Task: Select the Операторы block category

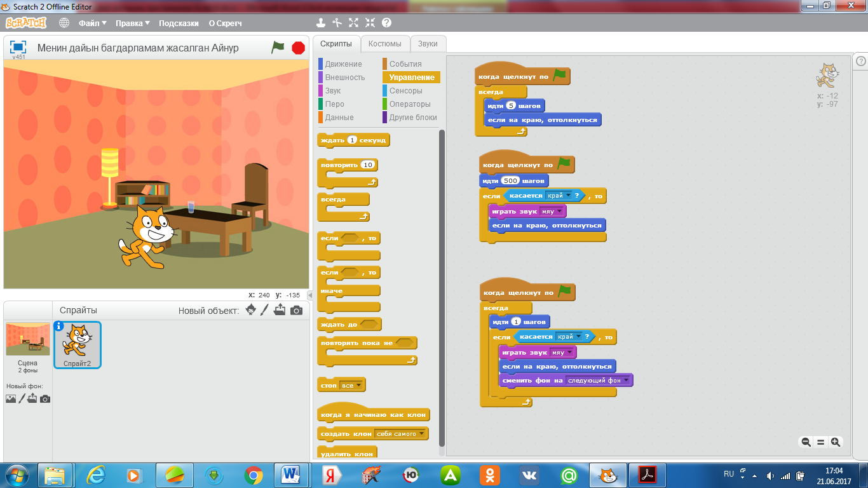Action: [410, 104]
